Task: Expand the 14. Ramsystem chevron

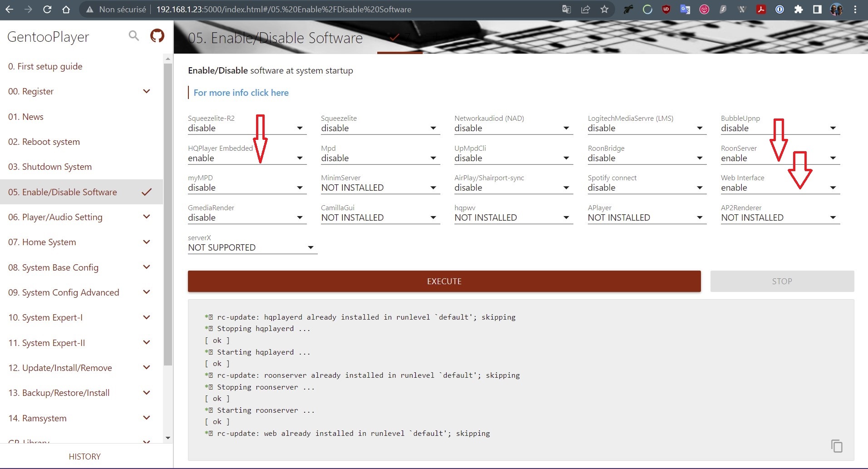Action: (147, 418)
